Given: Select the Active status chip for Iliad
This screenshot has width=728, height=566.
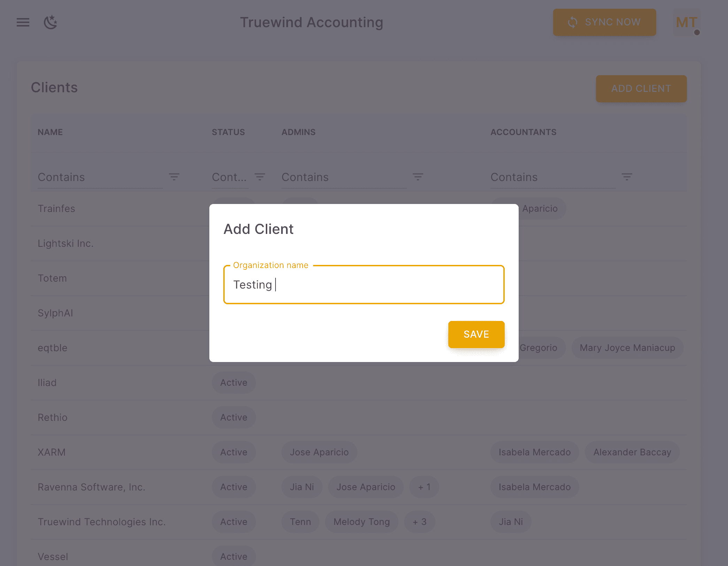Looking at the screenshot, I should (234, 383).
